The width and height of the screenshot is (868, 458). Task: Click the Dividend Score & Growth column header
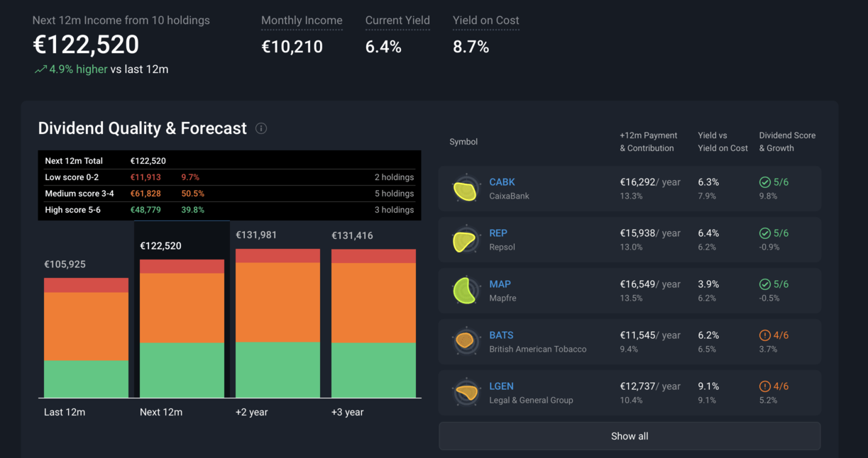[787, 142]
